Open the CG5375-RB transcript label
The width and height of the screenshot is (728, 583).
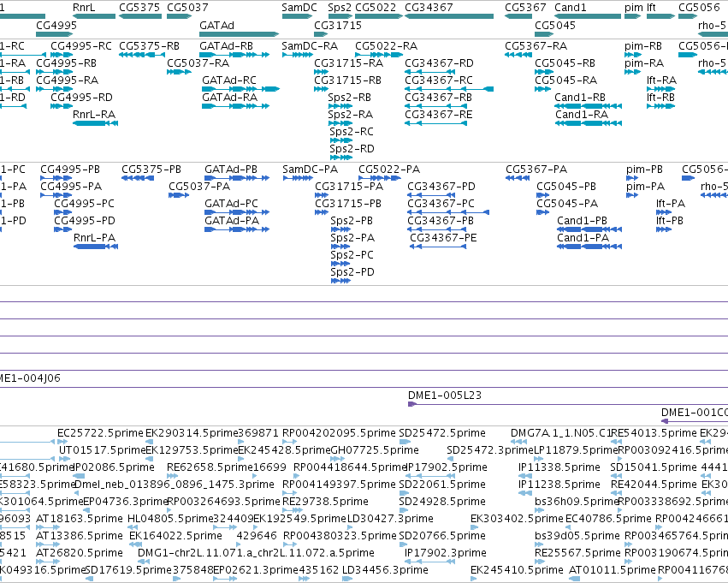pyautogui.click(x=149, y=46)
